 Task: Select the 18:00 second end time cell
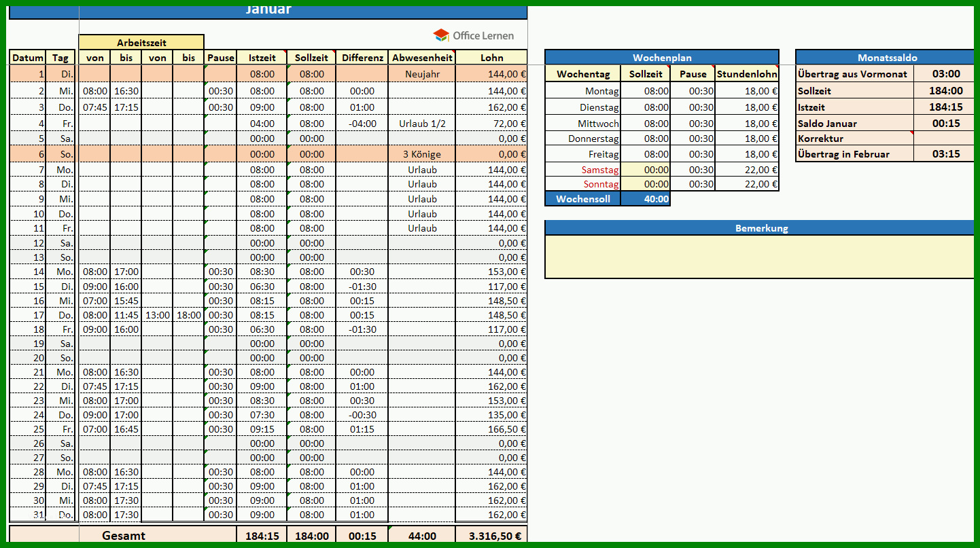189,315
